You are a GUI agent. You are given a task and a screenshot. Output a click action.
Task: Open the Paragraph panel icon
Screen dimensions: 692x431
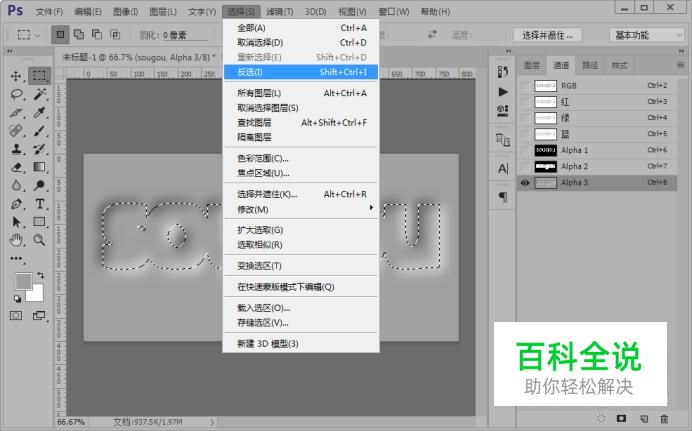[503, 196]
